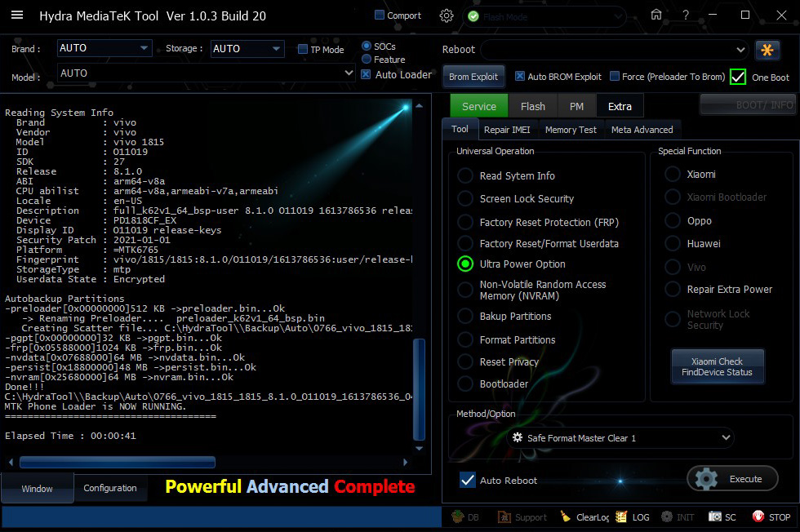Open the Storage dropdown
The image size is (800, 532).
275,48
